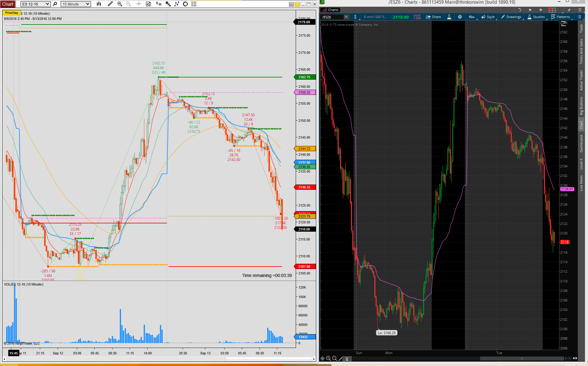Click the symbol link clip icon
The image size is (588, 366).
pyautogui.click(x=355, y=17)
